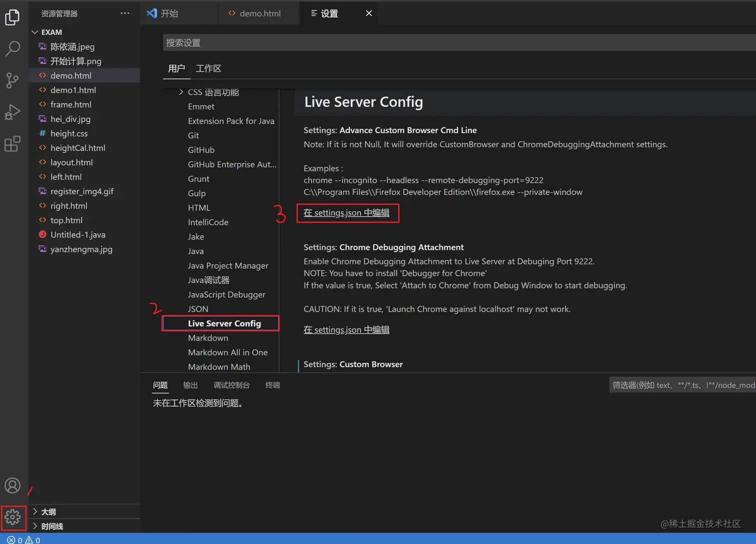Select the 用户 settings tab

pyautogui.click(x=176, y=68)
